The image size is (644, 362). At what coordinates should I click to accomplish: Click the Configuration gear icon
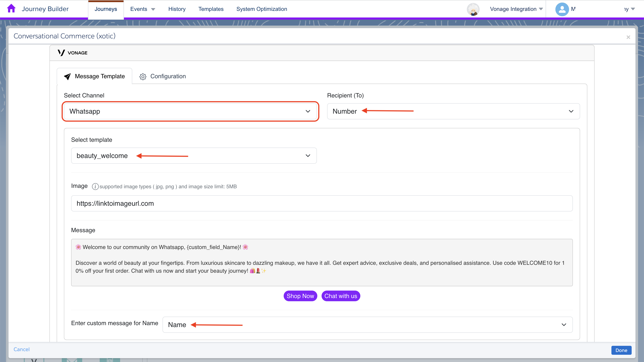pyautogui.click(x=143, y=76)
